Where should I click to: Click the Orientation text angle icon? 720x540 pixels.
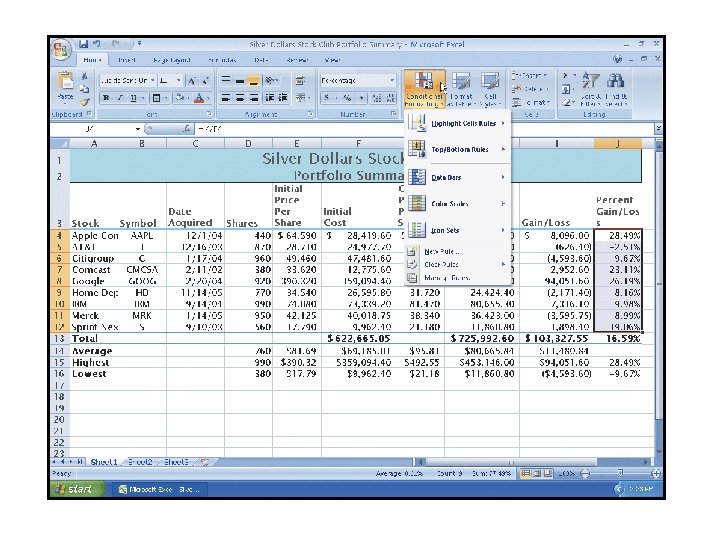[271, 81]
